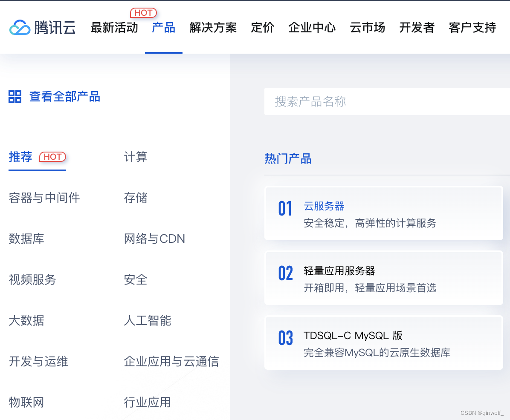This screenshot has width=510, height=420.
Task: Switch to the 解决方案 menu
Action: click(x=213, y=27)
